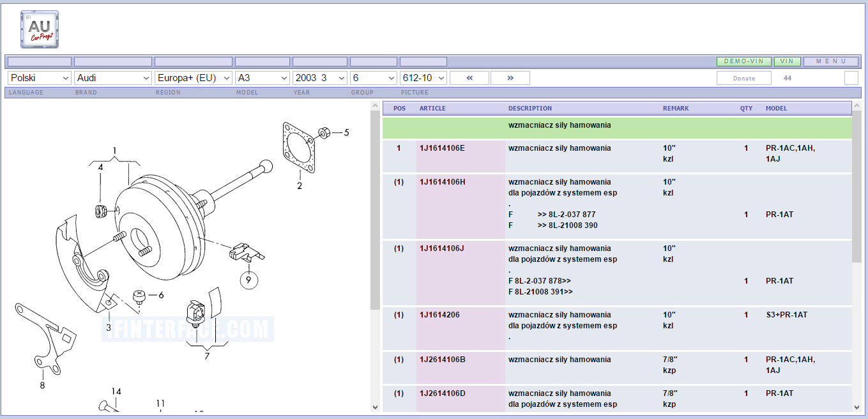Screen dimensions: 868x419
Task: Open the MENU button
Action: tap(831, 61)
